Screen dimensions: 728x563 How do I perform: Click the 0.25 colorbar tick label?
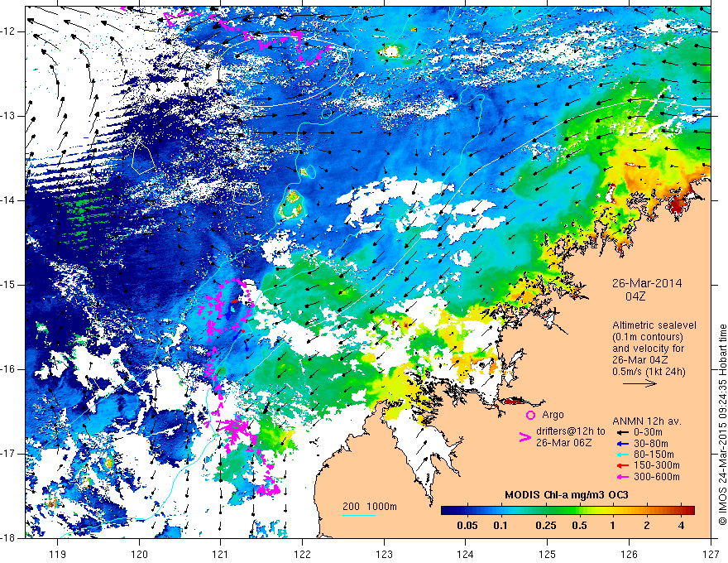545,526
